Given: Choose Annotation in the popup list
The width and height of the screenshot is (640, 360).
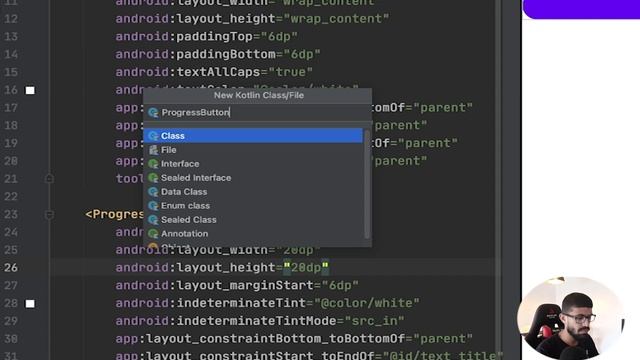Looking at the screenshot, I should 253,233.
